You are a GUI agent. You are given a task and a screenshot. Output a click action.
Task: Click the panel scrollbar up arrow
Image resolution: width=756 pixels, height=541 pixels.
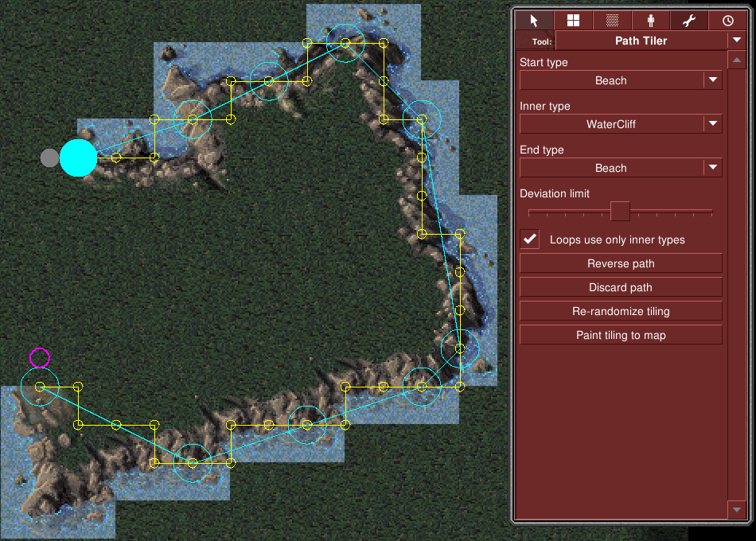tap(736, 60)
